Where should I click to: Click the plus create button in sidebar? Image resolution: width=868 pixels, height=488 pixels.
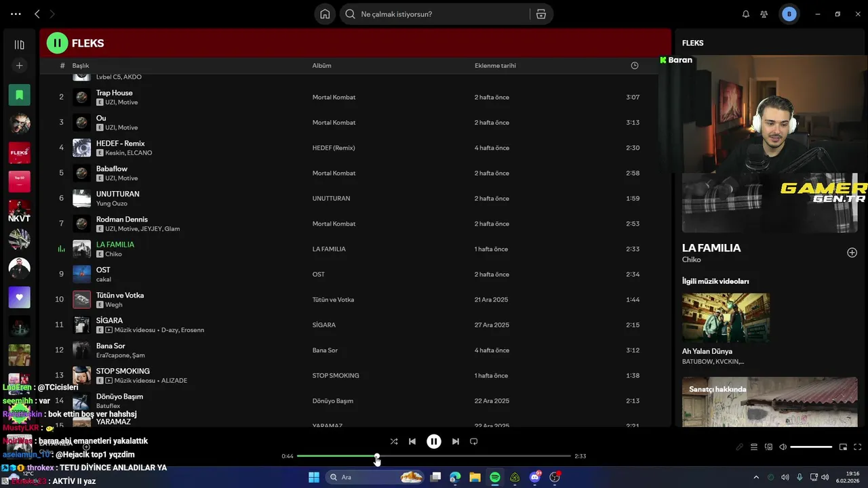[19, 66]
